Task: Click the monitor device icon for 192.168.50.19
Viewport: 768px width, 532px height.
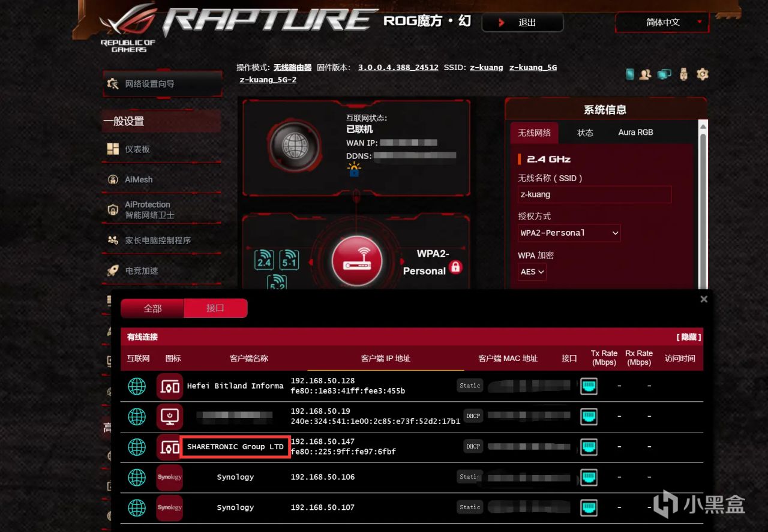Action: [x=170, y=416]
